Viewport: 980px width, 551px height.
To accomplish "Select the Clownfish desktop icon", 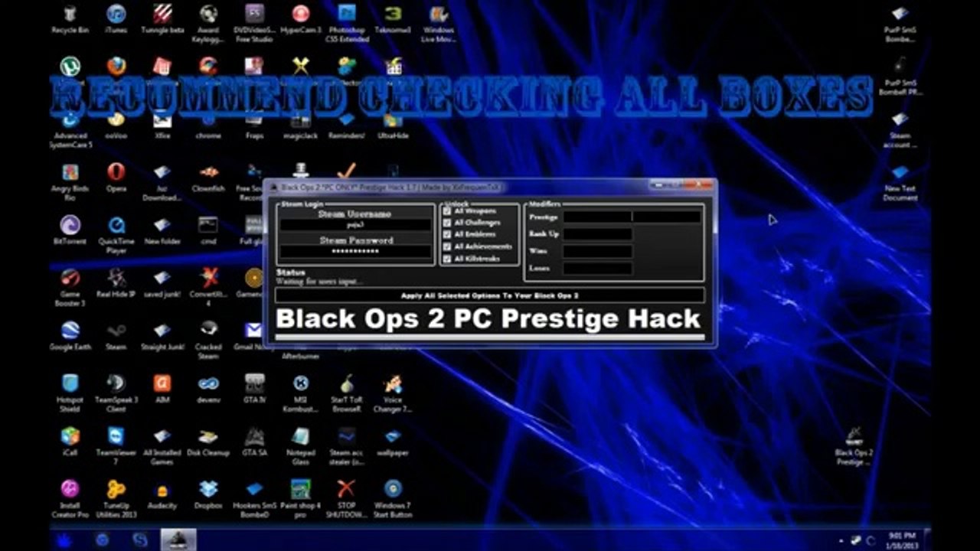I will pyautogui.click(x=208, y=178).
